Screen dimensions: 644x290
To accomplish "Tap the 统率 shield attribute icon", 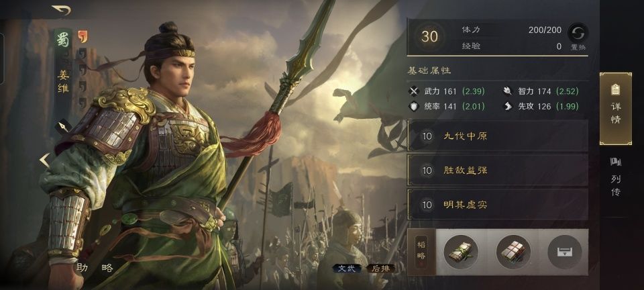I will 414,106.
